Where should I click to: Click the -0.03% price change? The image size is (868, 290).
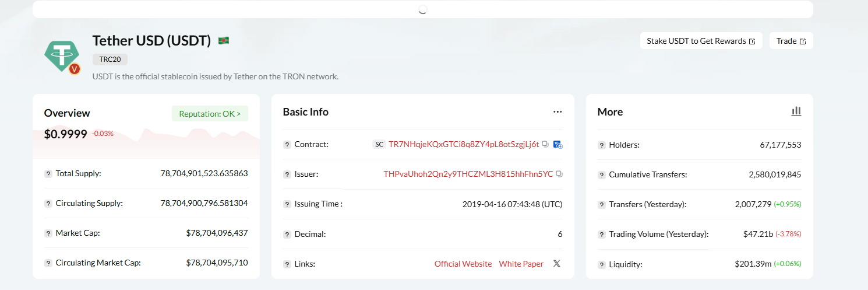[103, 134]
